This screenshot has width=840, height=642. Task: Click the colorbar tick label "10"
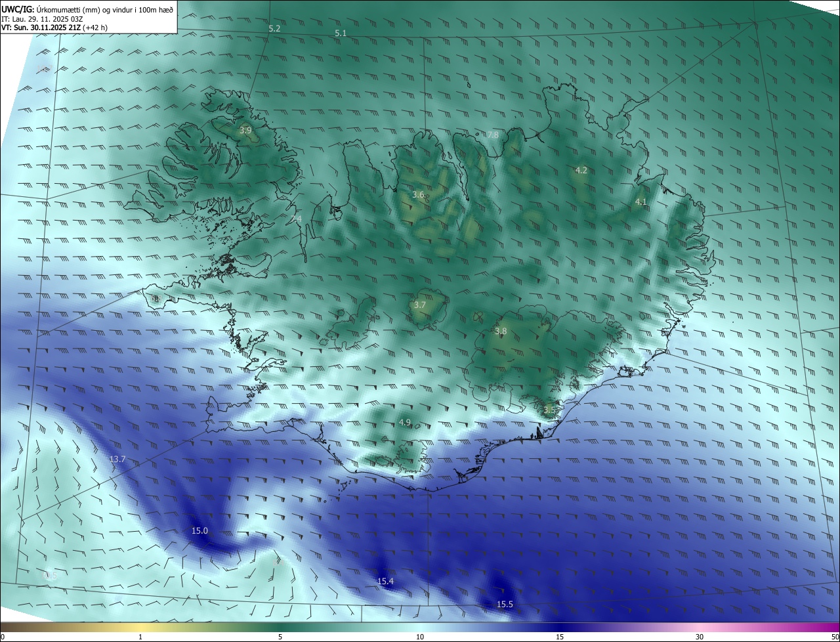coord(420,637)
